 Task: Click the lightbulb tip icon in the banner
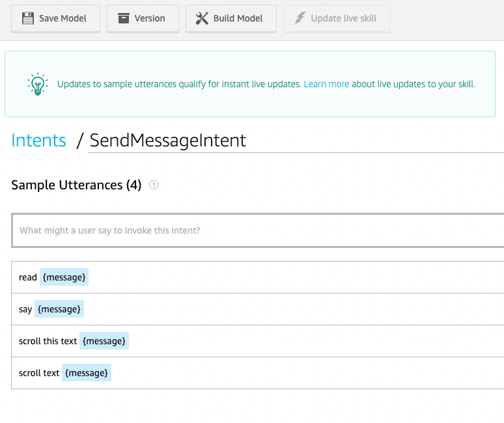point(36,84)
